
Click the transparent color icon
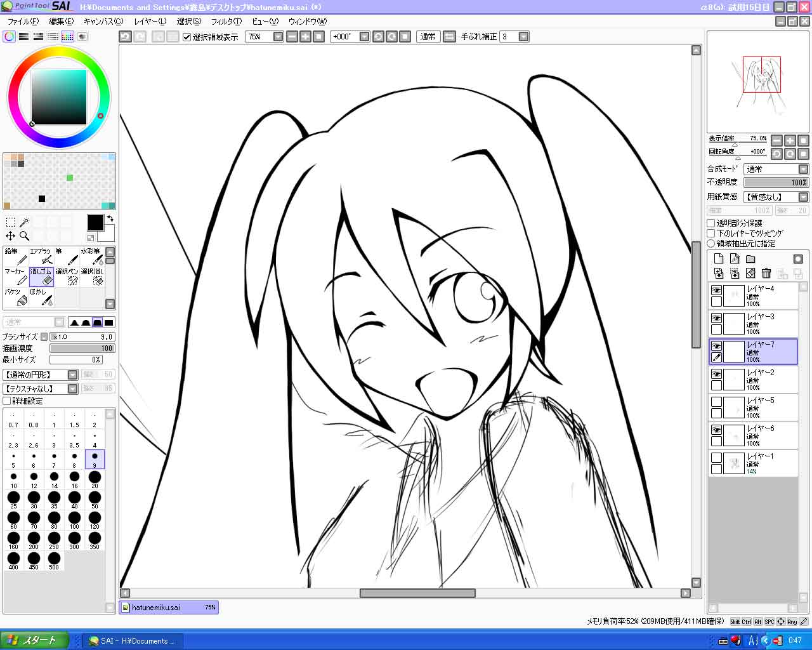pyautogui.click(x=91, y=238)
